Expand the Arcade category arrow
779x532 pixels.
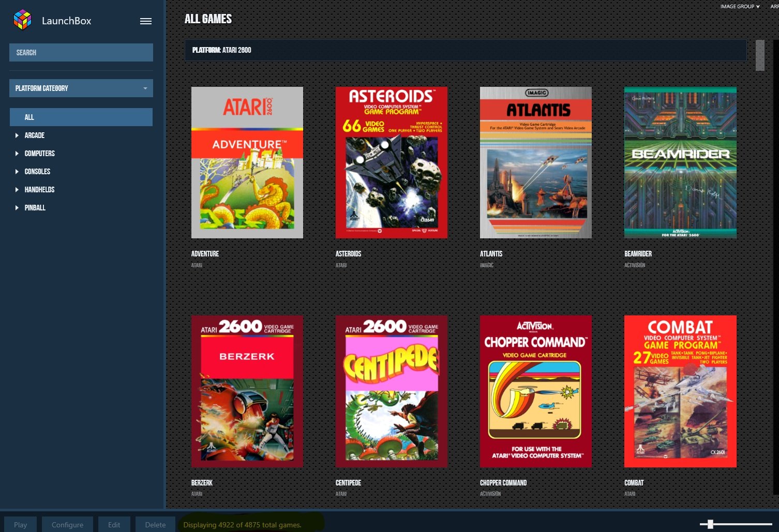17,135
